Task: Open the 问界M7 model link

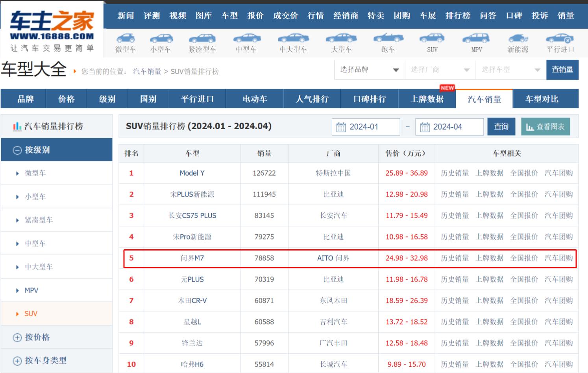Action: tap(192, 258)
